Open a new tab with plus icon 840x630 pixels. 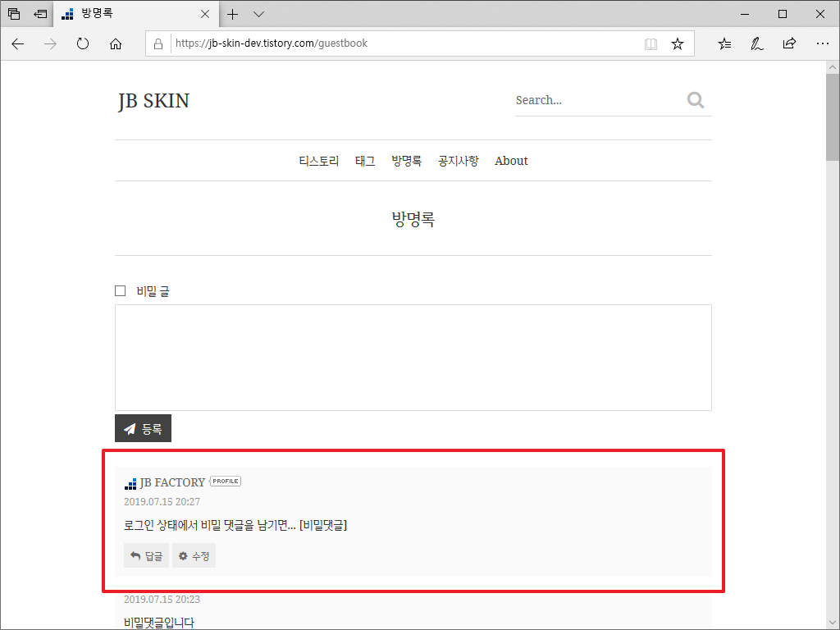tap(232, 15)
